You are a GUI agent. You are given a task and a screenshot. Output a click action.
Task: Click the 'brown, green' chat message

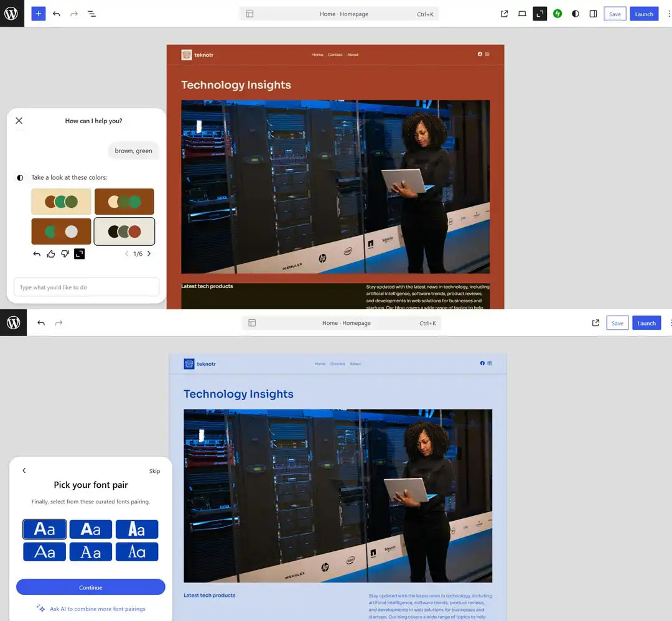[133, 151]
